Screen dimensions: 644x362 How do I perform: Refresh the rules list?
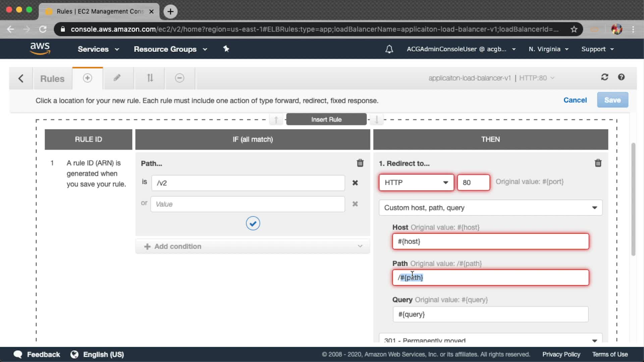point(604,77)
